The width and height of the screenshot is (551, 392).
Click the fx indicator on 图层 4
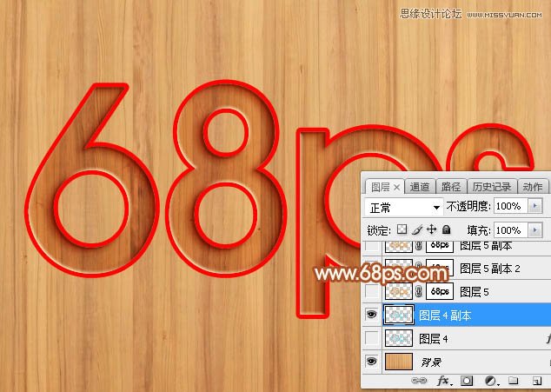pyautogui.click(x=548, y=339)
